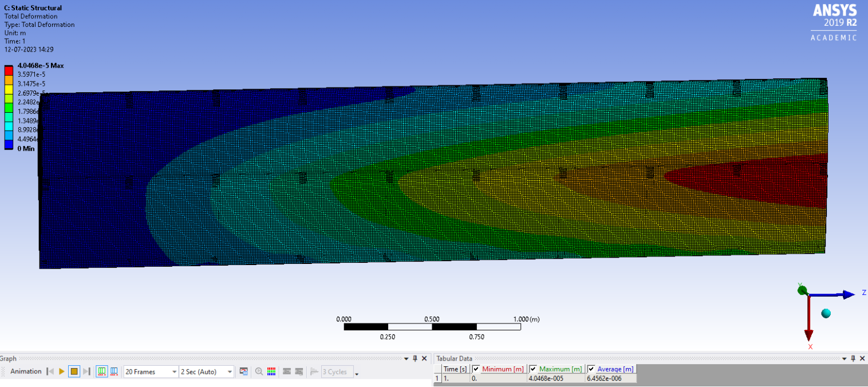Pin the Graph panel

[415, 358]
